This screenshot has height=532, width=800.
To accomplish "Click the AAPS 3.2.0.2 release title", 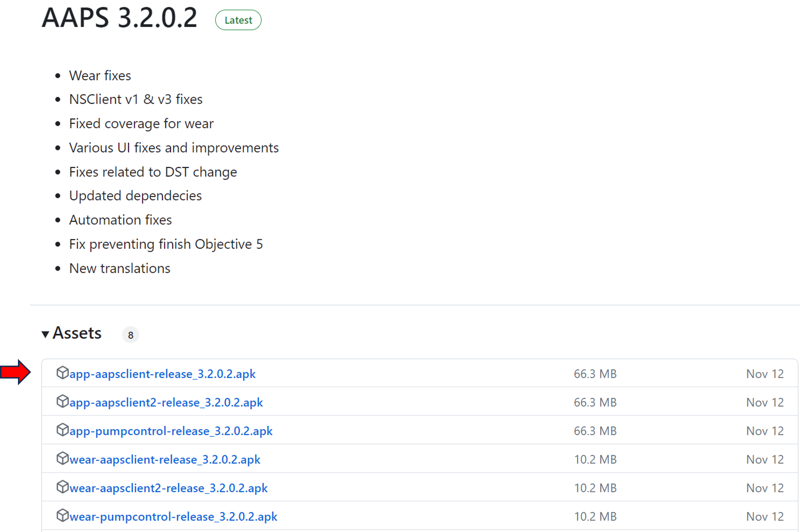I will tap(119, 18).
